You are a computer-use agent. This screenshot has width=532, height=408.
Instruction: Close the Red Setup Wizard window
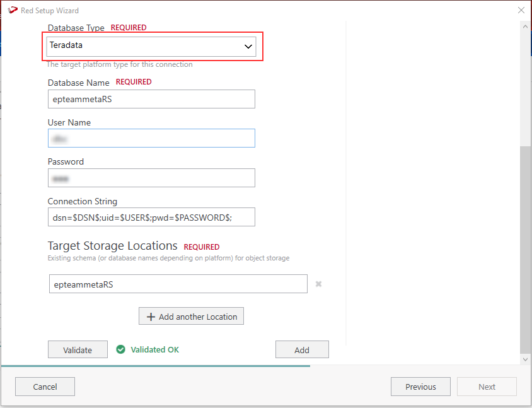point(521,10)
